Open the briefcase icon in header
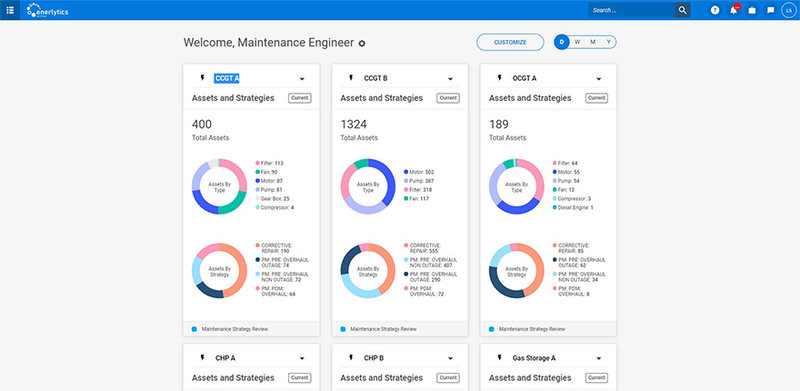The image size is (800, 391). (752, 10)
